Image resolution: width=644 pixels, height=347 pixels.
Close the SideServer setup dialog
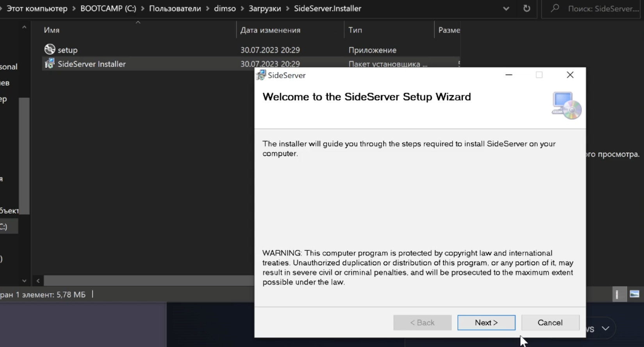570,75
